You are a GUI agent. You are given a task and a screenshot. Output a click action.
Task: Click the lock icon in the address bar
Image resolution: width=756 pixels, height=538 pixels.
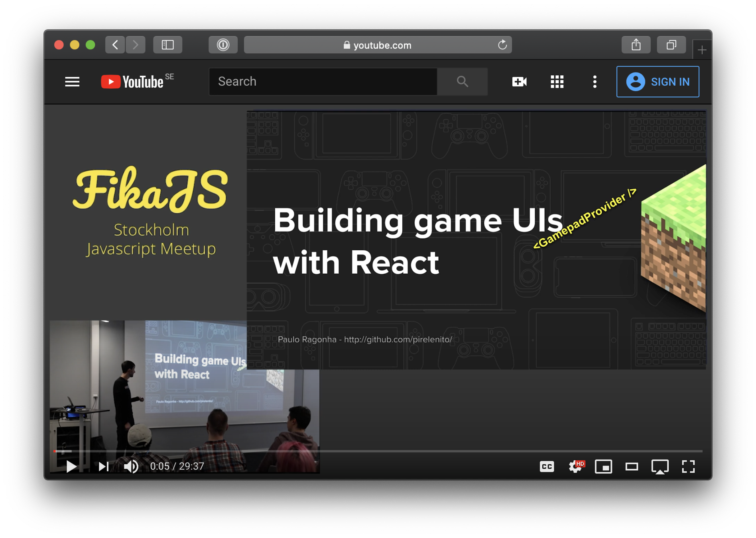(346, 45)
